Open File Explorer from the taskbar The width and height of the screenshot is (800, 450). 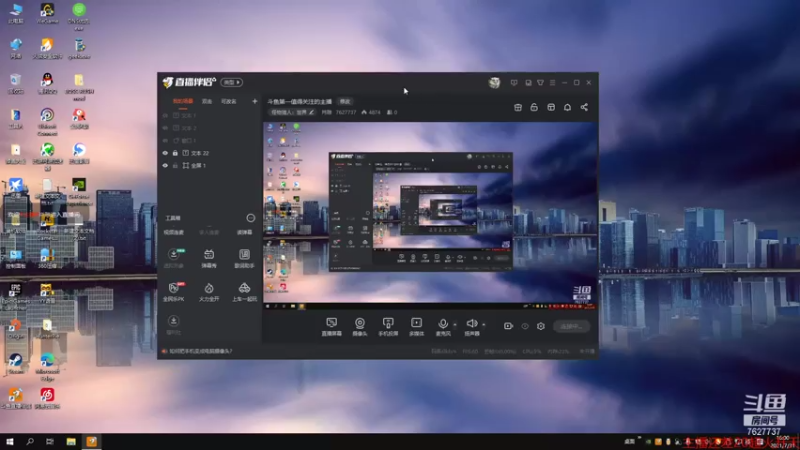71,441
